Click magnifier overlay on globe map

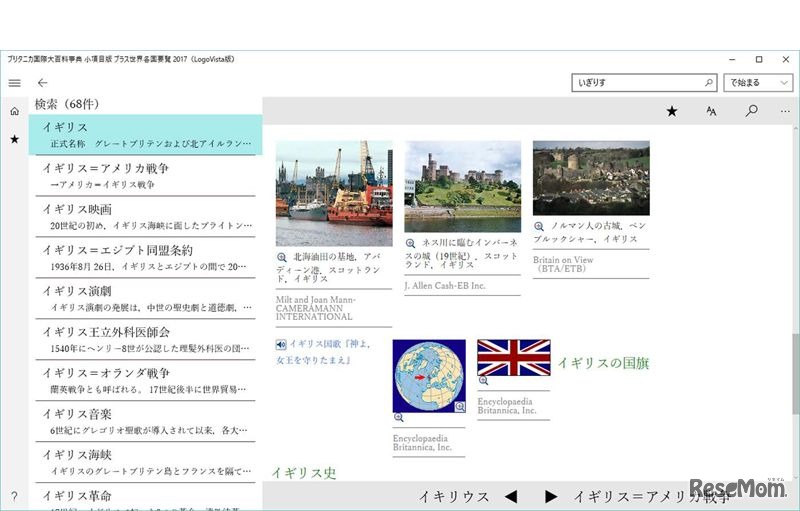pyautogui.click(x=460, y=406)
